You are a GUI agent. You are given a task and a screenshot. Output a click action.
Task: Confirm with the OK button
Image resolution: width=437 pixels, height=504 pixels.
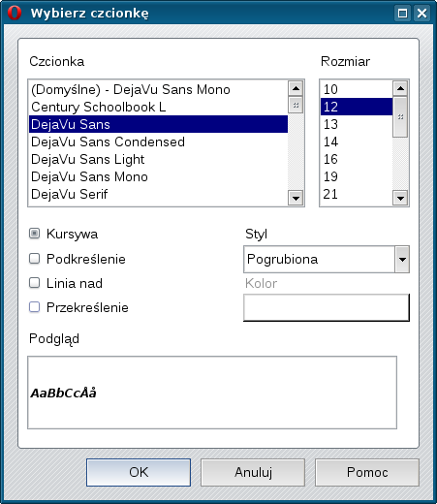point(139,472)
